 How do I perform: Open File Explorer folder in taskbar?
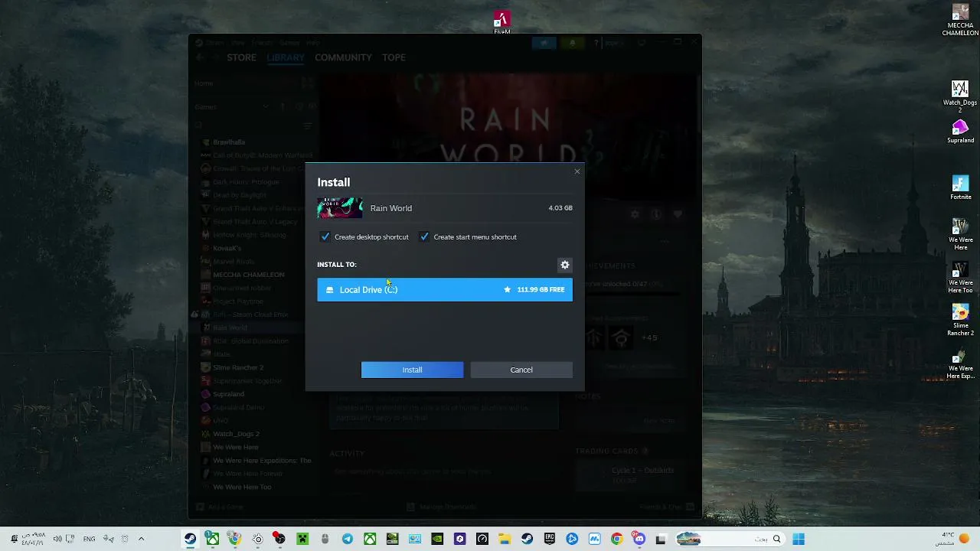505,540
